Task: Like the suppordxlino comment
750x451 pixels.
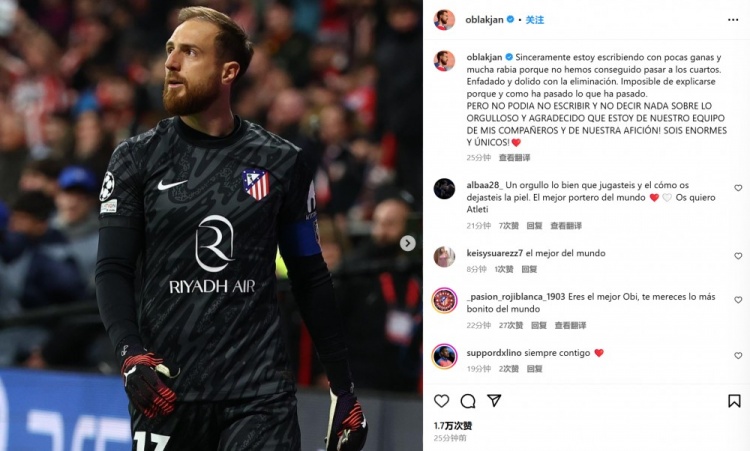Action: (738, 355)
